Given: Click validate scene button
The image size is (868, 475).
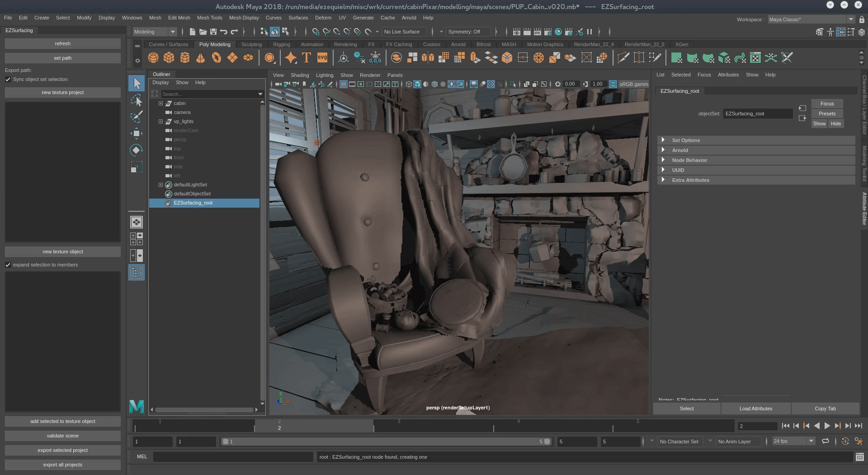Looking at the screenshot, I should [63, 436].
